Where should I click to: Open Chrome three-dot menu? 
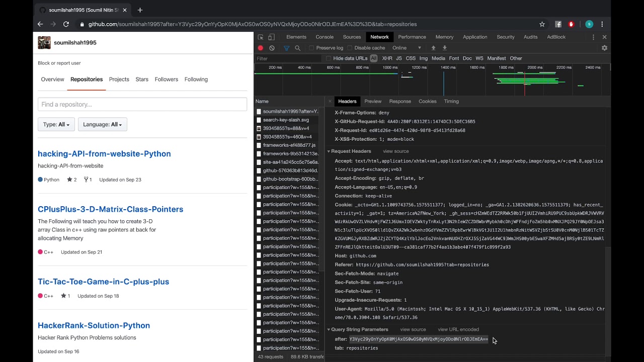click(602, 24)
